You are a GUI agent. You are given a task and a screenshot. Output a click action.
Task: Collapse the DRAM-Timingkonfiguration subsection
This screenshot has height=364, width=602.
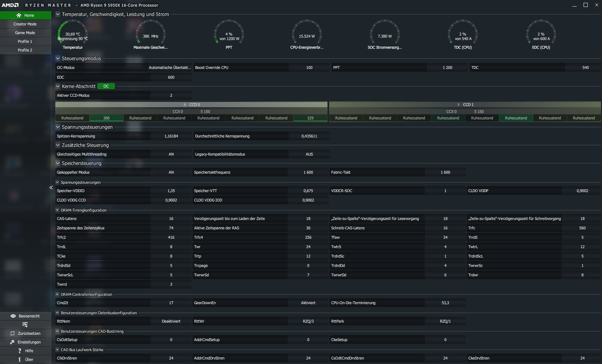[x=57, y=210]
